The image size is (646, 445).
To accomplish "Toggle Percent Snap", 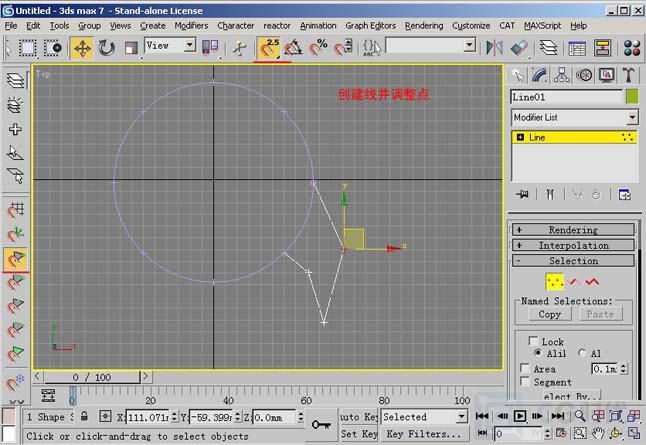I will (x=318, y=49).
